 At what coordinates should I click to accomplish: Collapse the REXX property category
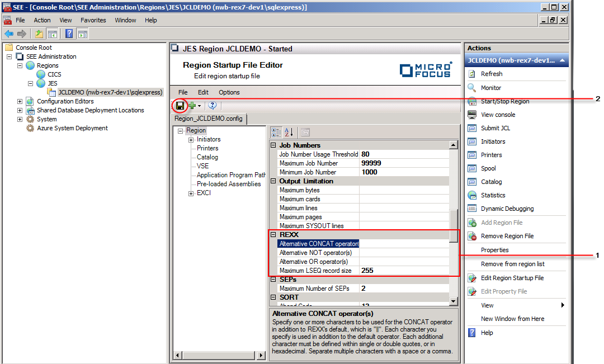(273, 235)
